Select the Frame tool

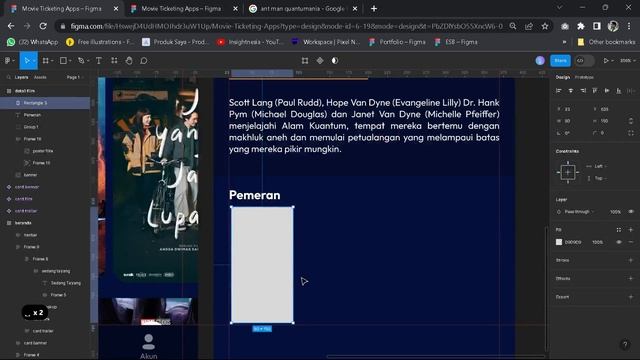pyautogui.click(x=46, y=61)
